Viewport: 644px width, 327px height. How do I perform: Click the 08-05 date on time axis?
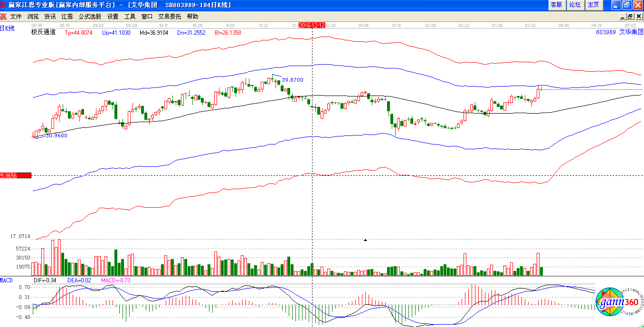pos(37,25)
